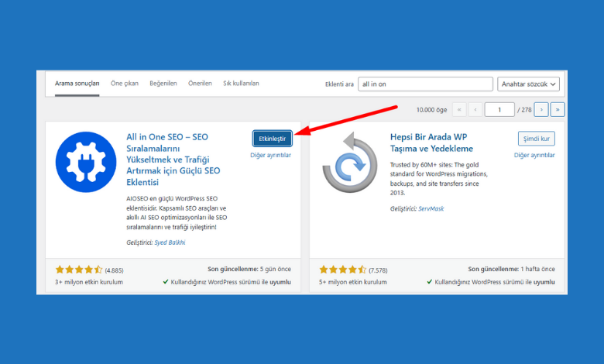Click the AIOSEO plugin description paragraph
The height and width of the screenshot is (364, 604).
[177, 213]
